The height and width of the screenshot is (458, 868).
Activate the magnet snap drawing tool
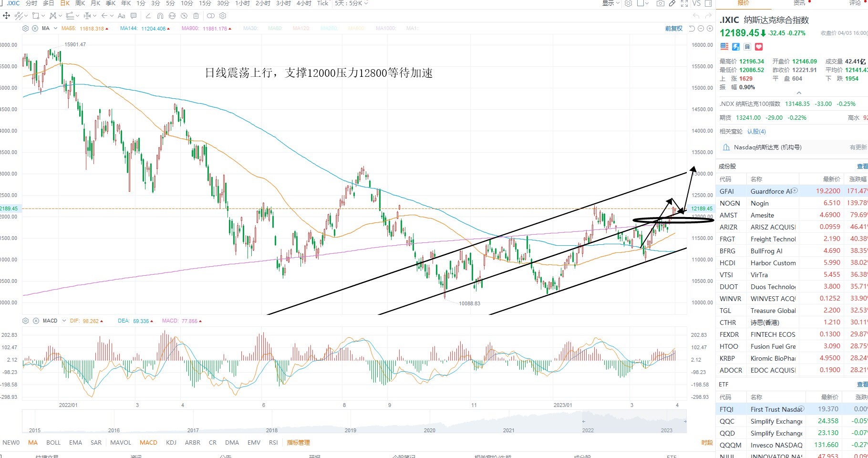click(160, 16)
